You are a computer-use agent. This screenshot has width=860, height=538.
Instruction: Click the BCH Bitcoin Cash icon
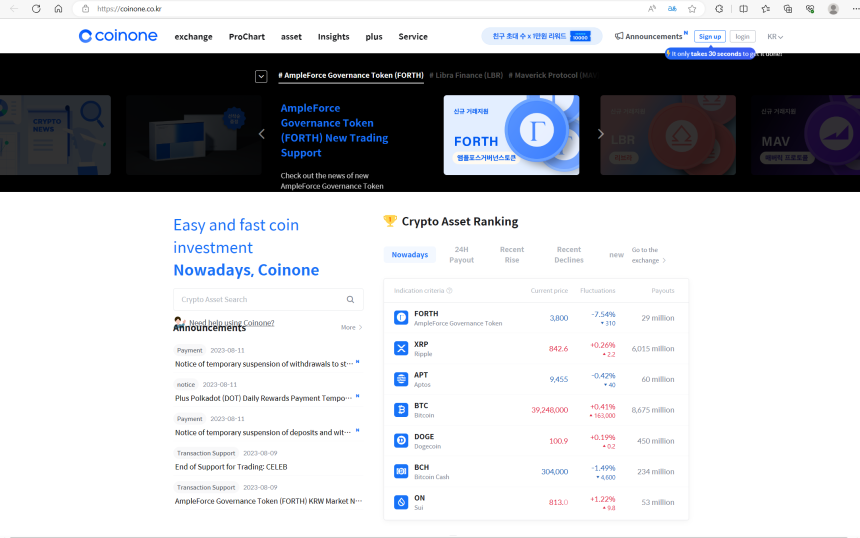pos(401,471)
